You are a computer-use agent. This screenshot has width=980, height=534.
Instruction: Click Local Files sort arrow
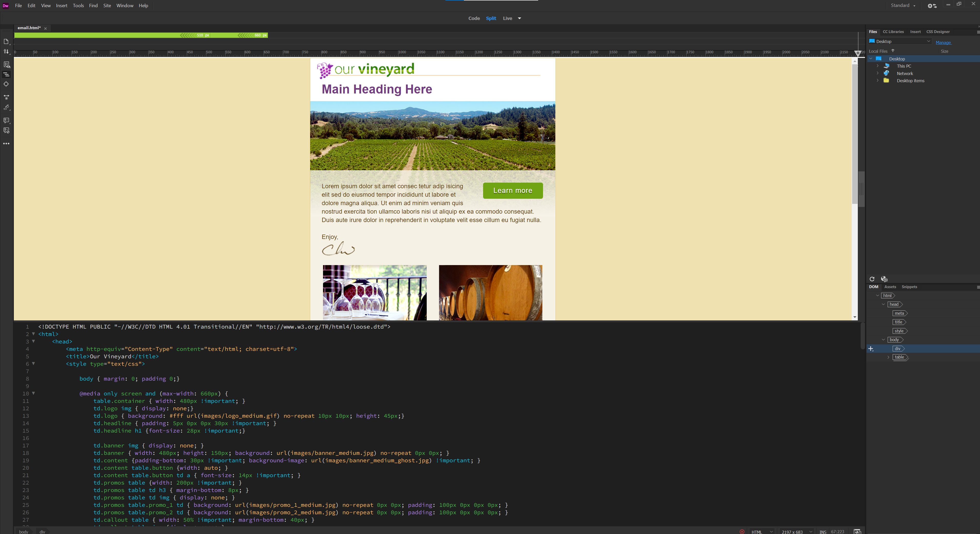pyautogui.click(x=893, y=51)
